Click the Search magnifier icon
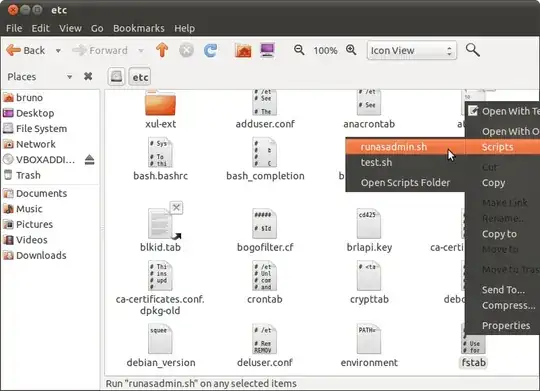 pos(473,50)
